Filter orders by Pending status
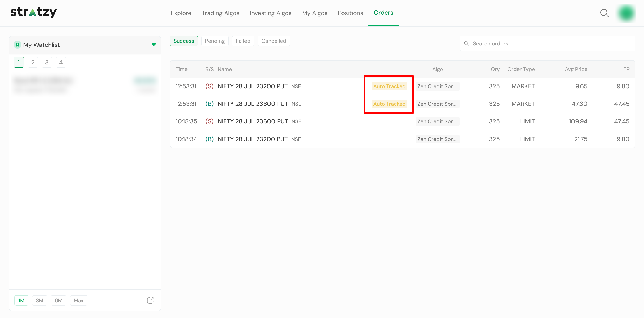 pos(215,41)
